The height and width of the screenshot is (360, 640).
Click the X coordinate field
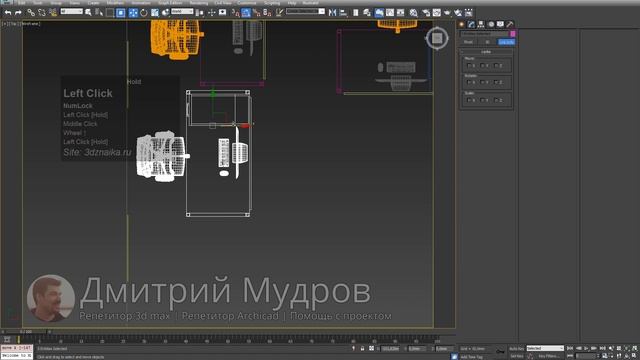(390, 349)
